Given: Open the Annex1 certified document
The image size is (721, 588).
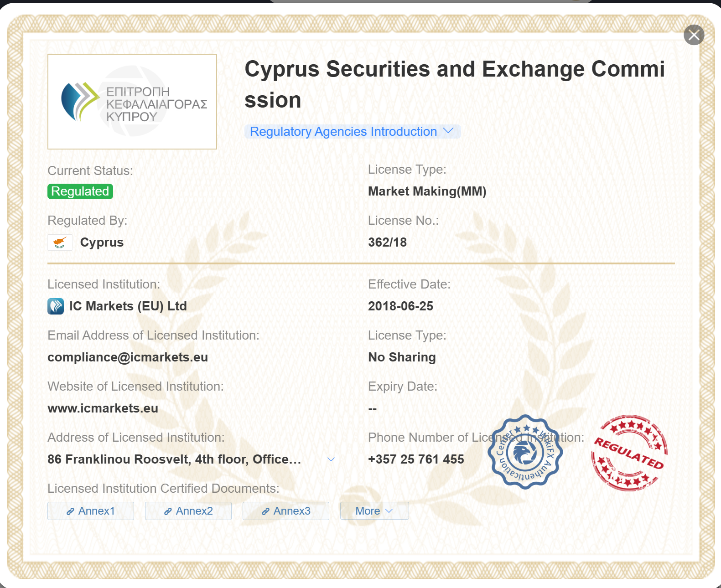Looking at the screenshot, I should click(91, 511).
